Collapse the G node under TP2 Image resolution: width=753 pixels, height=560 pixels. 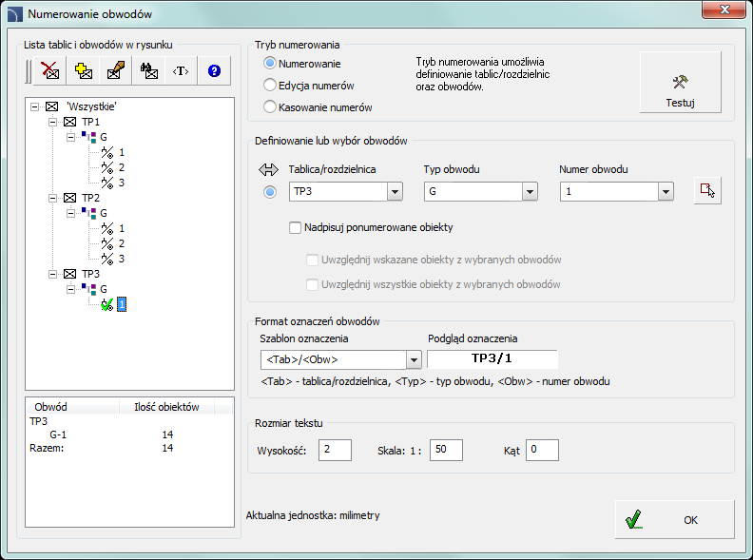pyautogui.click(x=71, y=213)
